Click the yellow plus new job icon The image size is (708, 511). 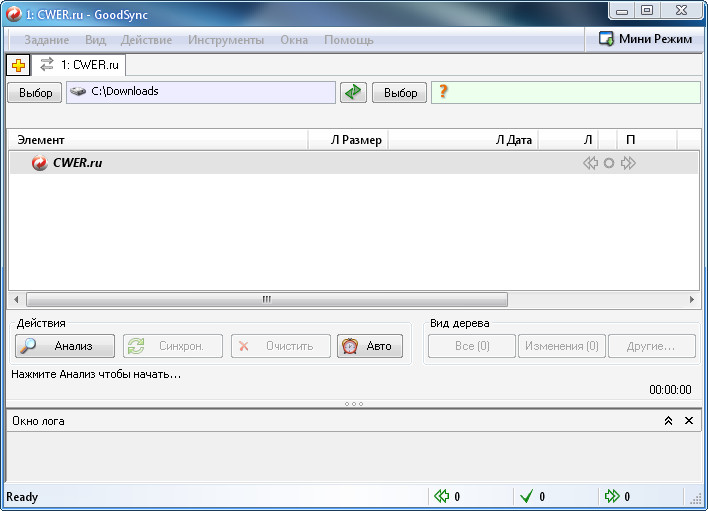18,65
